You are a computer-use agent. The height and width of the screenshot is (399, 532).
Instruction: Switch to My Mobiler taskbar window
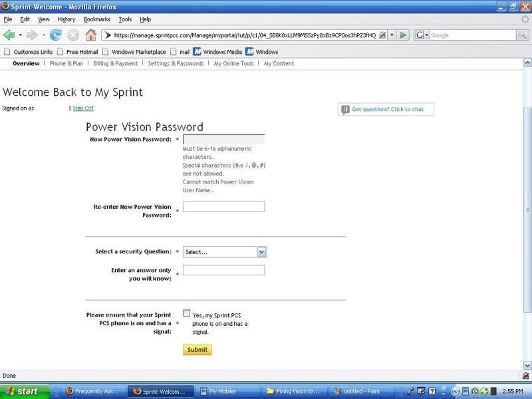228,391
